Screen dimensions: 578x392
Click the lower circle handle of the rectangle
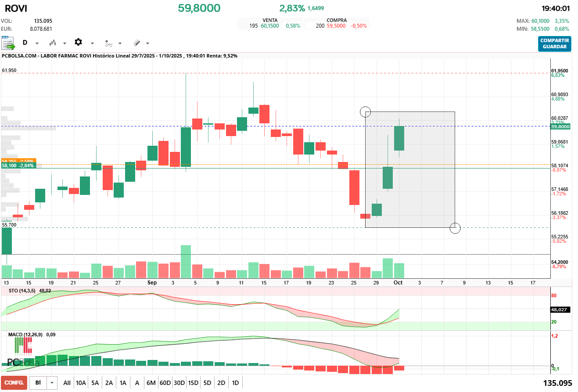pos(455,228)
